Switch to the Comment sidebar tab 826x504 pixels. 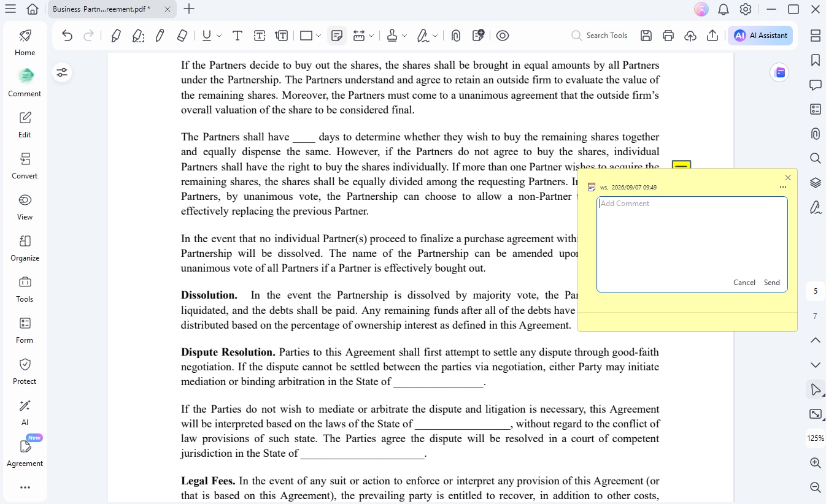(x=25, y=83)
